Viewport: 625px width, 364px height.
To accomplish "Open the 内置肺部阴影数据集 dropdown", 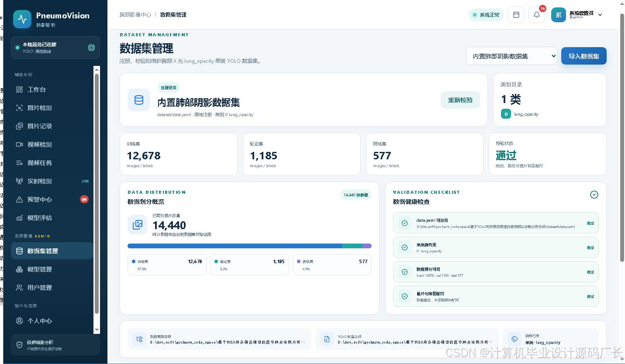I will pos(512,56).
